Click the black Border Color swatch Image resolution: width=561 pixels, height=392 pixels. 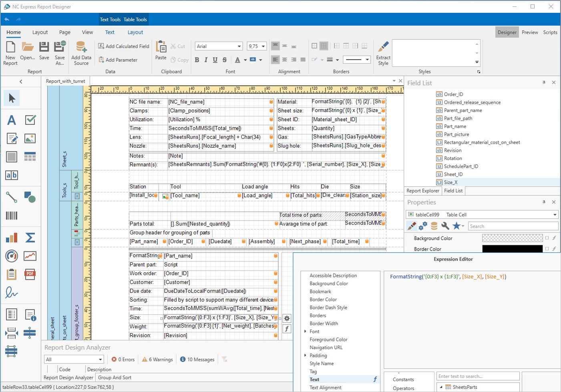click(x=512, y=249)
